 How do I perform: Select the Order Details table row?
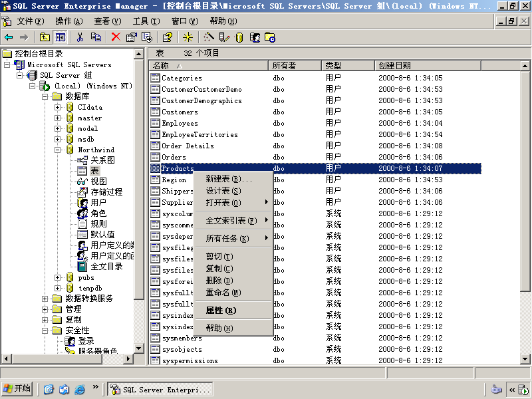pos(315,146)
